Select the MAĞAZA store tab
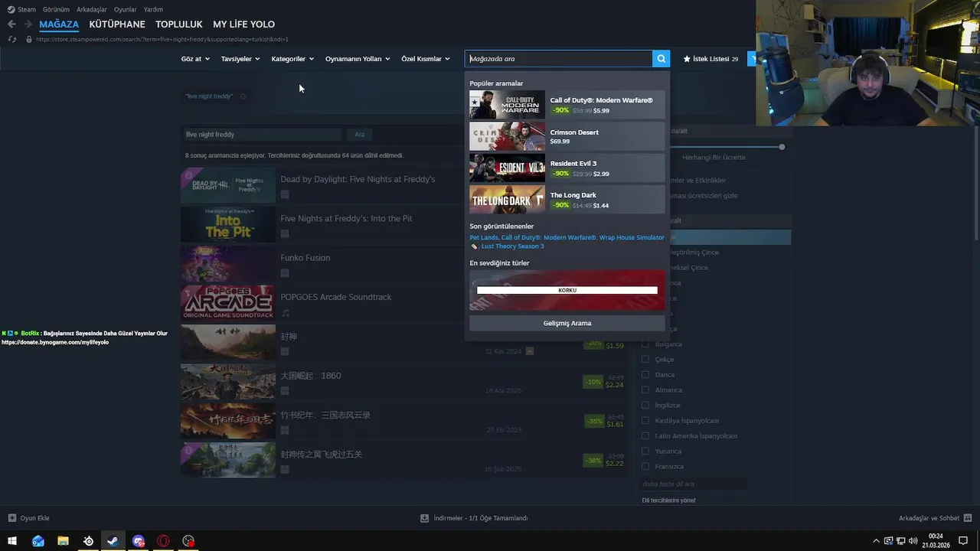The width and height of the screenshot is (980, 551). pos(59,24)
